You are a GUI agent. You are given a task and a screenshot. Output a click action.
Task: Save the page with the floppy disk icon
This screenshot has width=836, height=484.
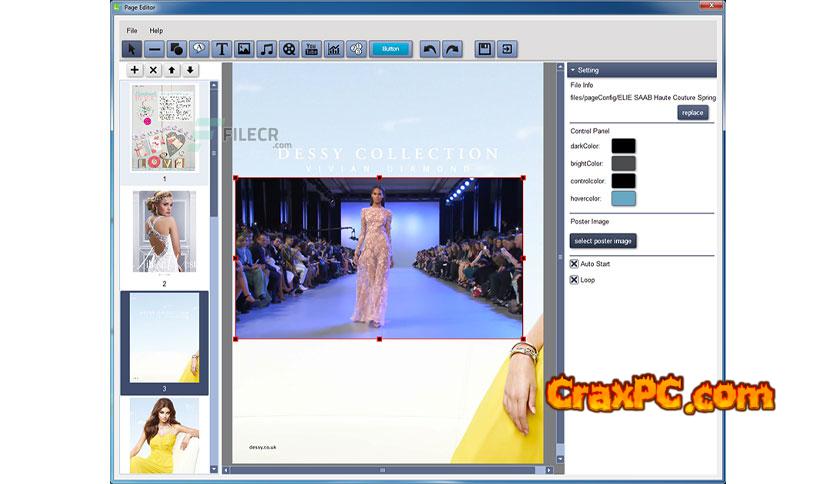click(484, 48)
